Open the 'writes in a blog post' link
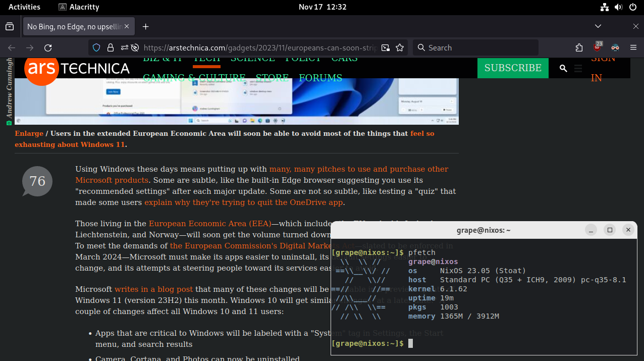Image resolution: width=644 pixels, height=361 pixels. (153, 289)
